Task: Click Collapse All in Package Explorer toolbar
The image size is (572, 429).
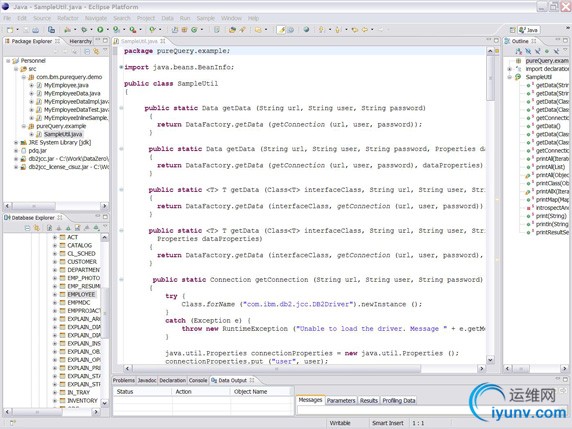Action: pyautogui.click(x=87, y=51)
